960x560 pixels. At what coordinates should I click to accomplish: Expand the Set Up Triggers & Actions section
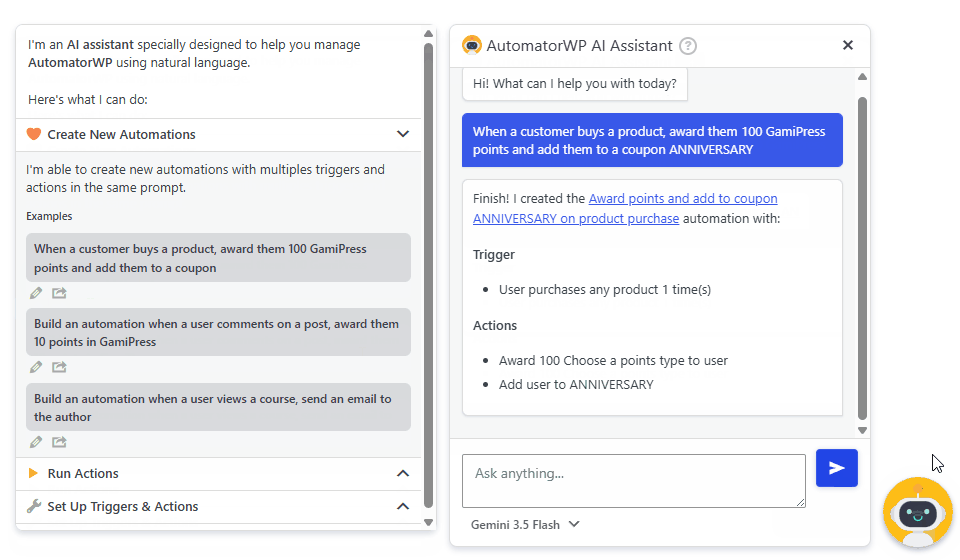(x=402, y=506)
